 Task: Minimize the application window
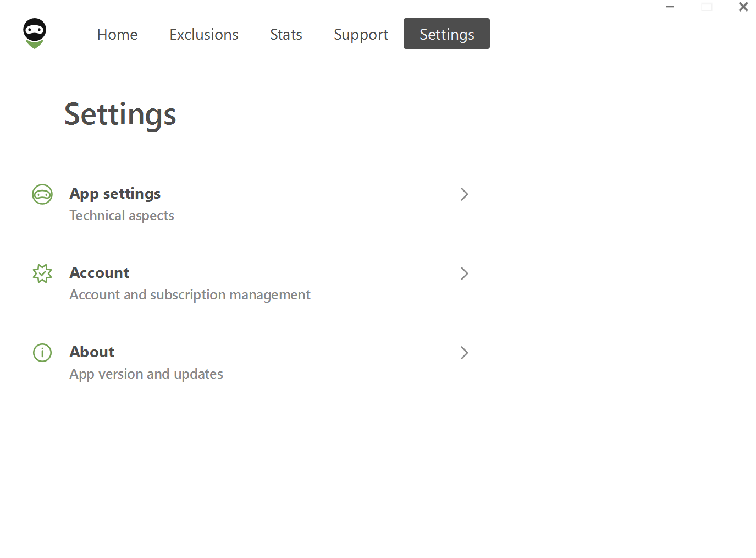tap(670, 7)
